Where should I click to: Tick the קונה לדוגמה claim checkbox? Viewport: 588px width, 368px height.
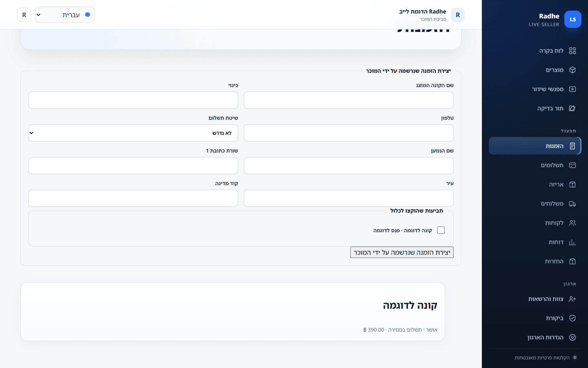point(441,230)
